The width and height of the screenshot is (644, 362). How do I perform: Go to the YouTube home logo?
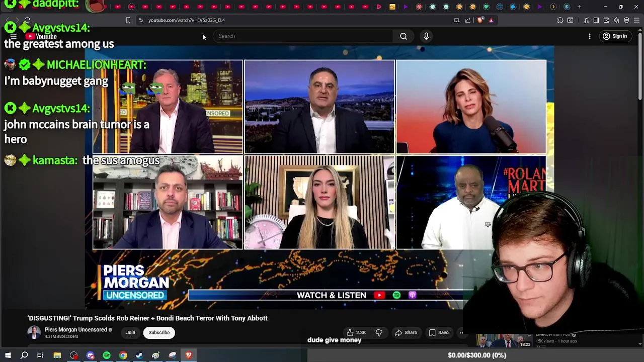coord(41,36)
